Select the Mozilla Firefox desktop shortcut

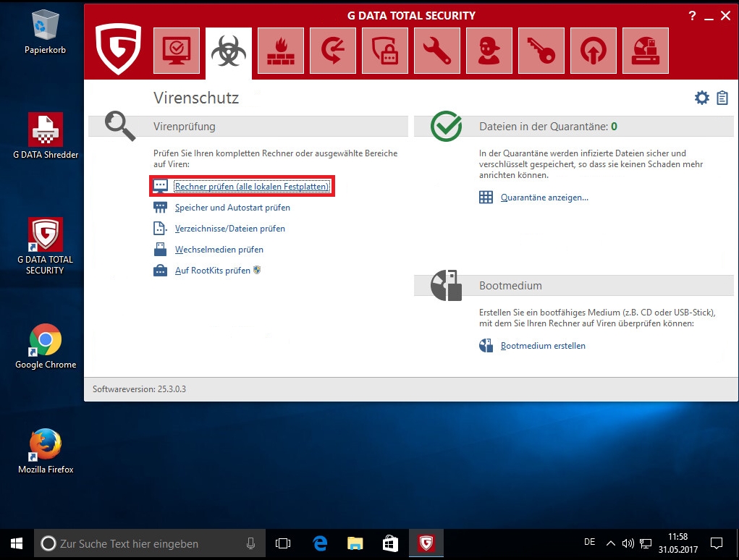46,451
